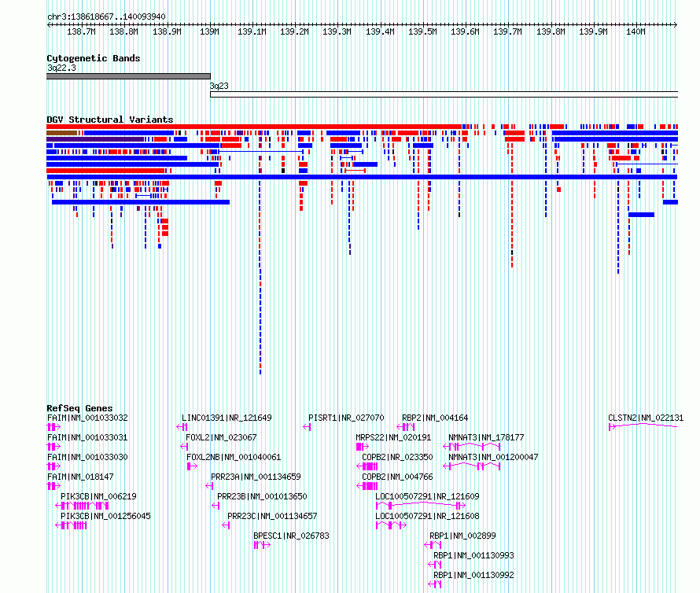Click the 139.5M ruler tick label
This screenshot has height=593, width=700.
pyautogui.click(x=422, y=31)
